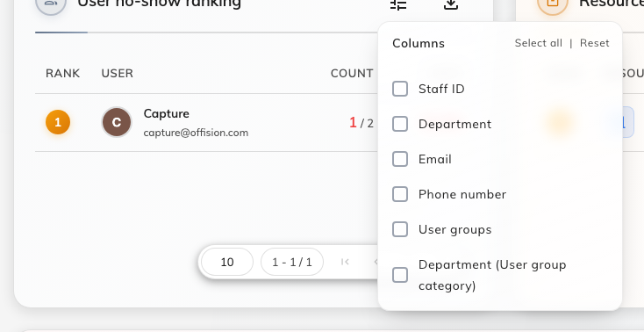Open Capture user avatar

point(117,122)
